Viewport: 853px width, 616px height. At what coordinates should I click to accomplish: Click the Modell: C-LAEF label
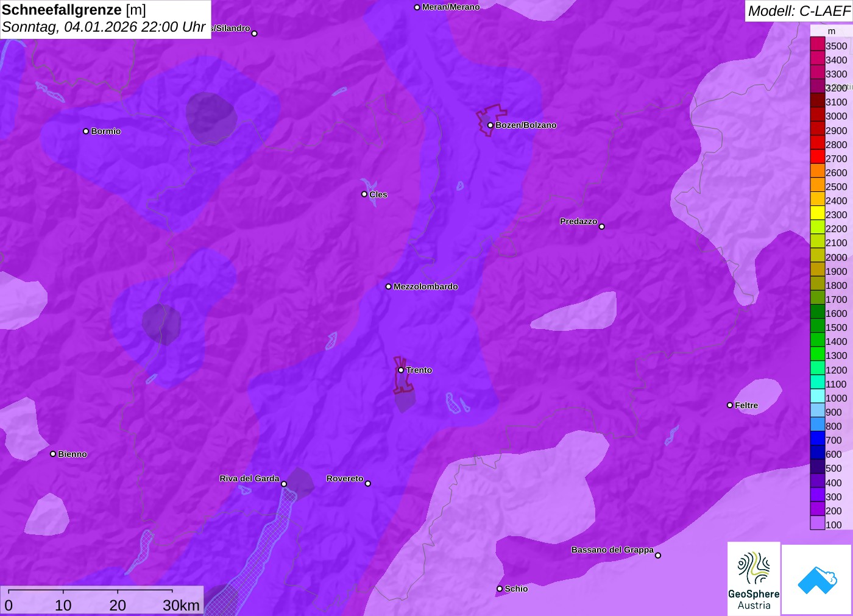pyautogui.click(x=799, y=11)
